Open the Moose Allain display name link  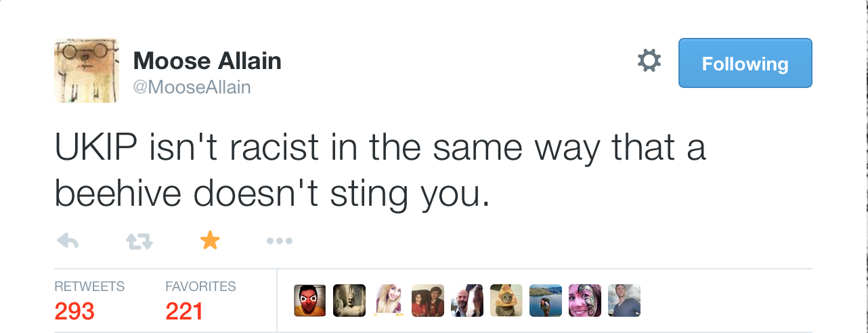pos(207,61)
